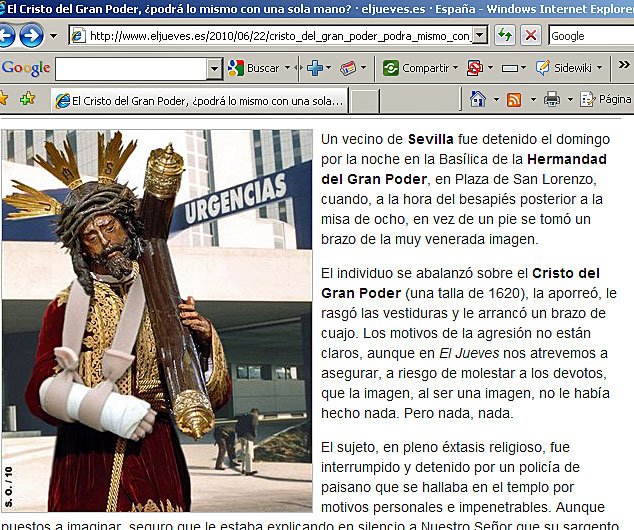Click the Google Toolbar blue plus icon
The width and height of the screenshot is (634, 530).
tap(314, 68)
